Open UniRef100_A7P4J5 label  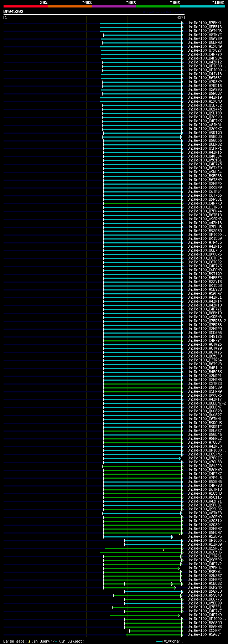204,242
